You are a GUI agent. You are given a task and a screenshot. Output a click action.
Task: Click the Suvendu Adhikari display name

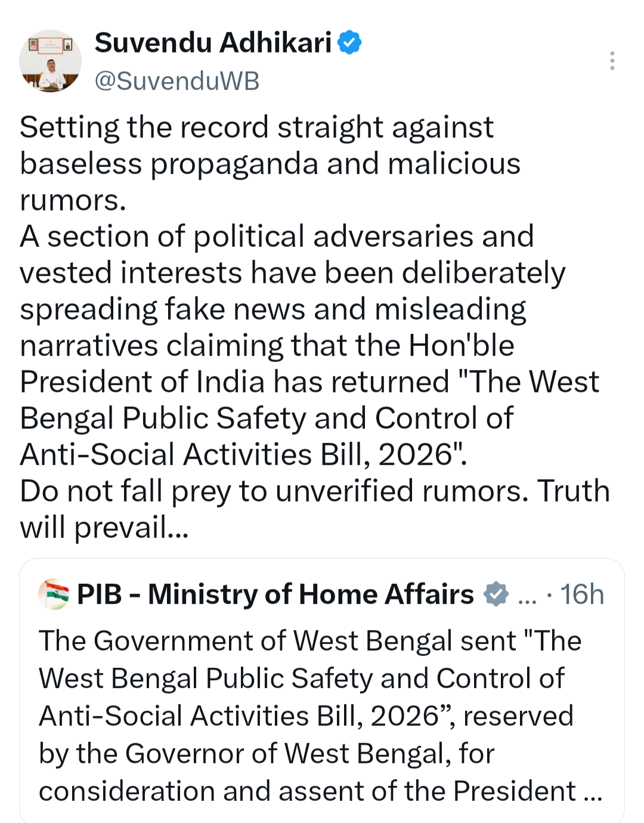click(x=213, y=43)
